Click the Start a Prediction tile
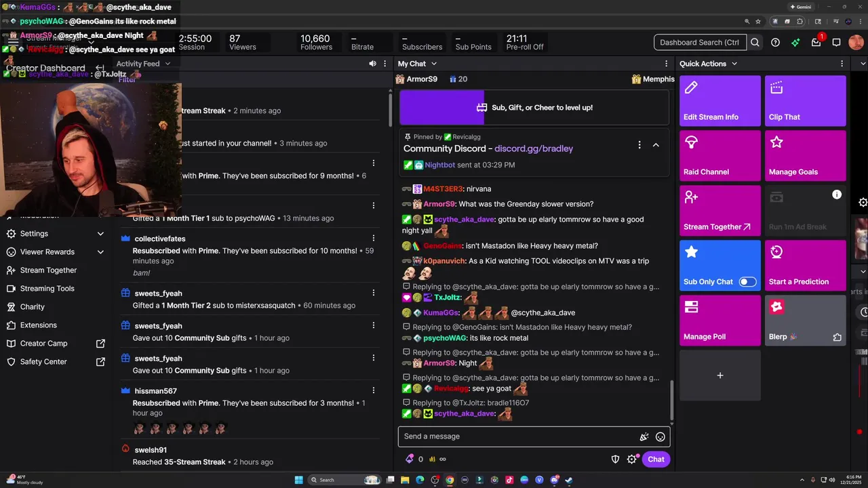Viewport: 868px width, 488px height. pyautogui.click(x=806, y=265)
